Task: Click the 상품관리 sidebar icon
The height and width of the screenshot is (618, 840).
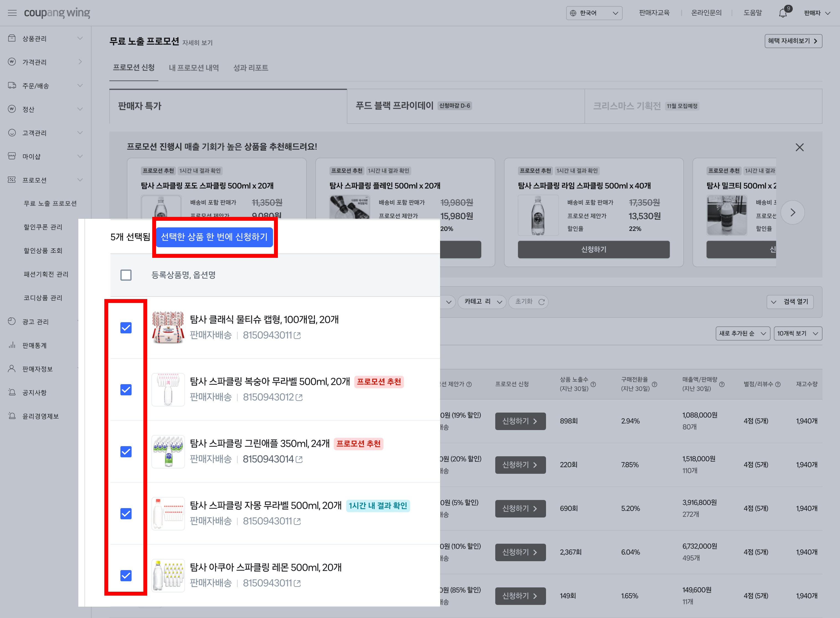Action: [x=12, y=38]
